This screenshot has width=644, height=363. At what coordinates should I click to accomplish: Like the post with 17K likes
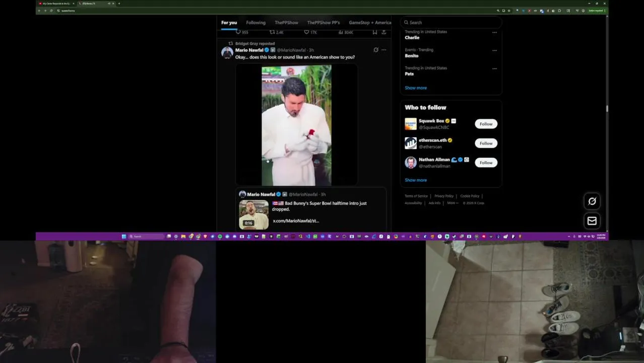(x=310, y=32)
